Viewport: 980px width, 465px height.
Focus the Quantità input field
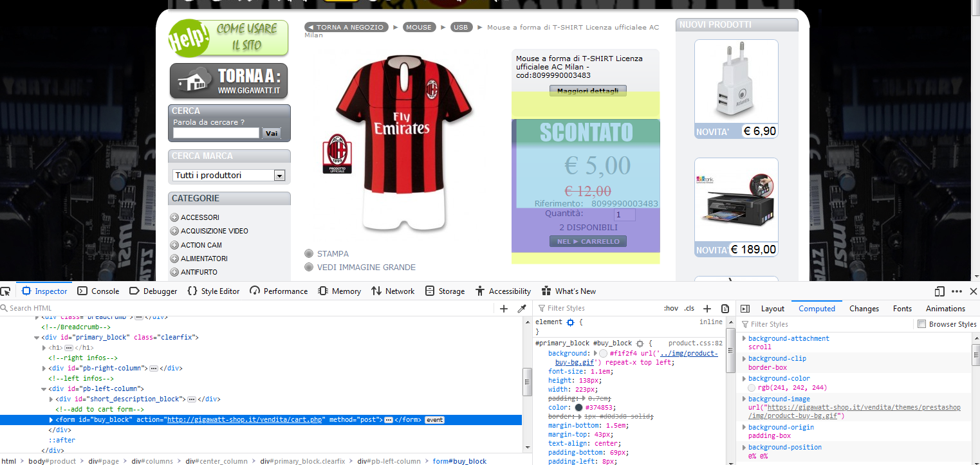click(x=624, y=215)
